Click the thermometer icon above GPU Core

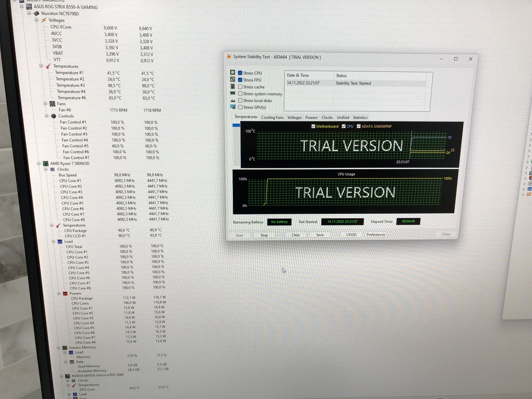point(74,385)
